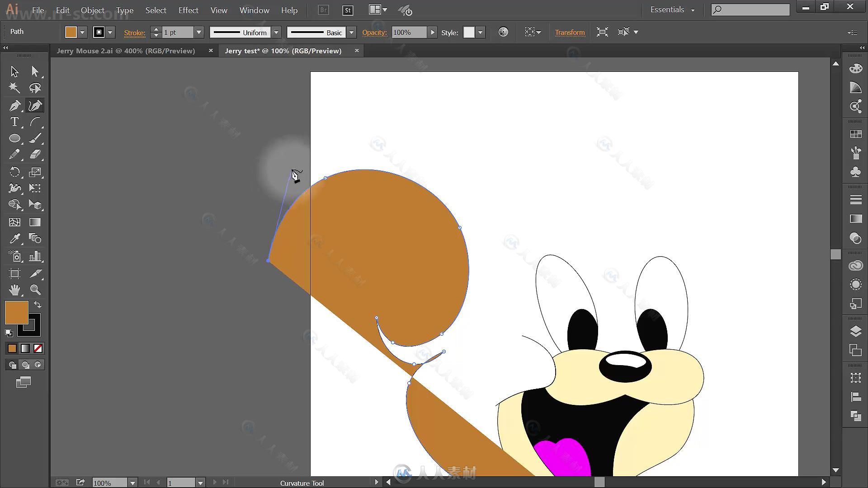Select the Free Transform tool
Image resolution: width=868 pixels, height=488 pixels.
click(35, 188)
